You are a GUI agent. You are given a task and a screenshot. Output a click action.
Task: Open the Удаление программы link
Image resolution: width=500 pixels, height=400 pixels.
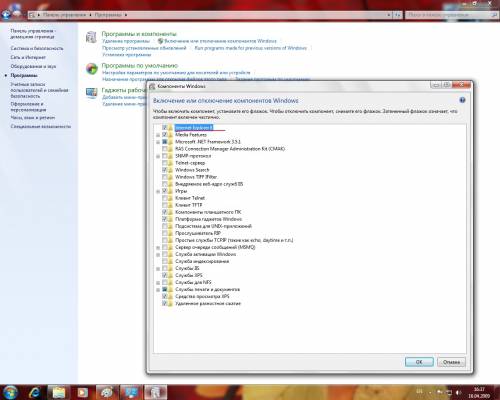pos(126,41)
